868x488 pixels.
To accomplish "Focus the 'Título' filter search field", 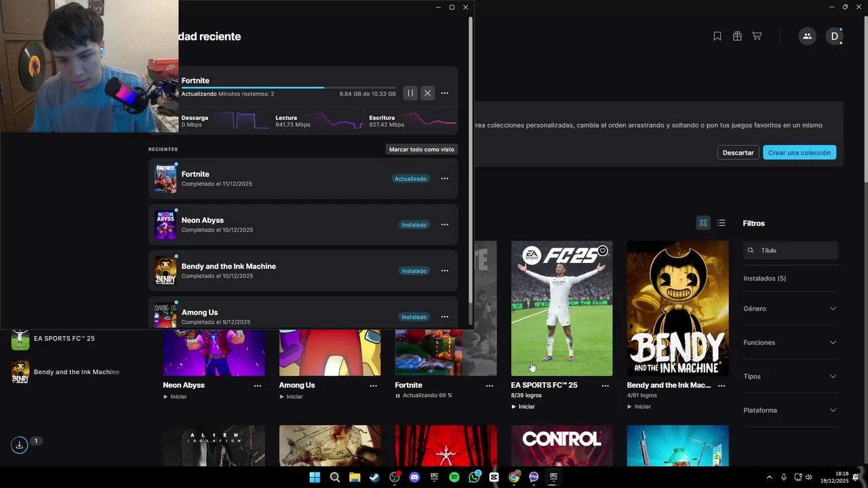I will pos(791,250).
